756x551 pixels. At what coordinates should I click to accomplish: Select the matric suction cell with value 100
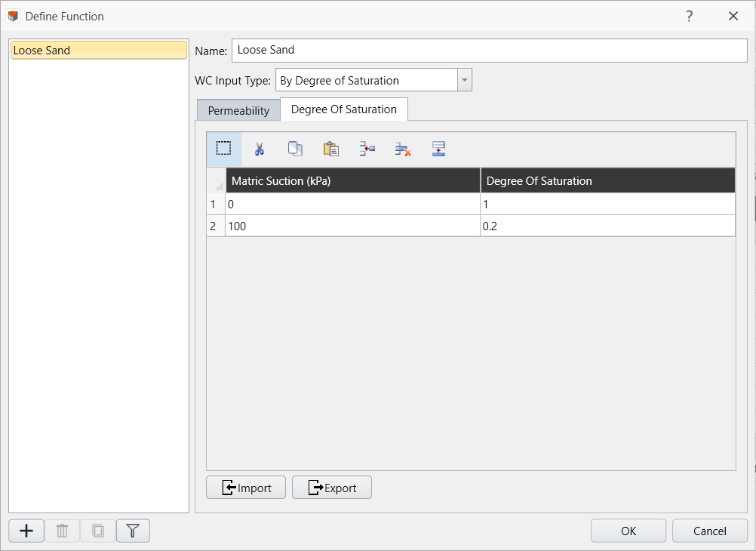pos(353,226)
